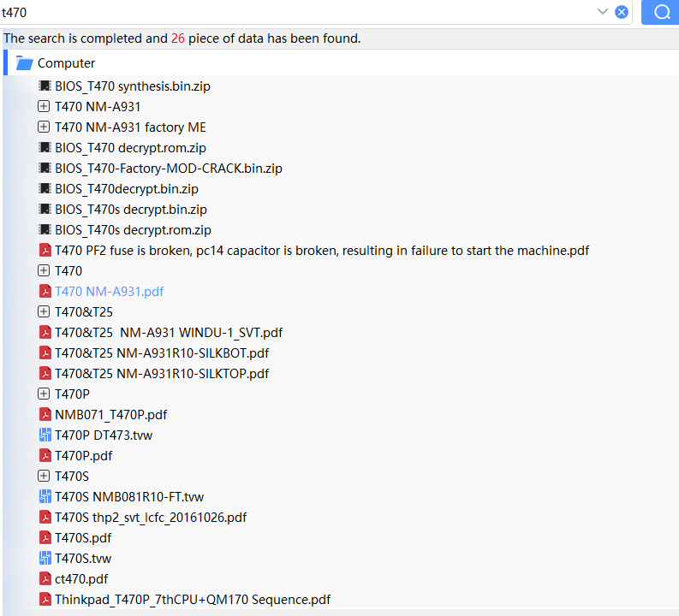Expand the T470P folder node
Screen dimensions: 679x616
(x=45, y=394)
